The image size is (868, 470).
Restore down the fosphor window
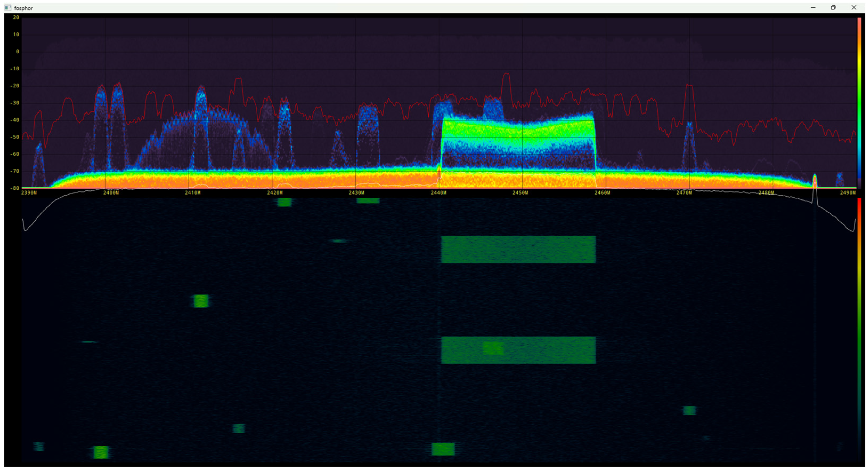833,7
